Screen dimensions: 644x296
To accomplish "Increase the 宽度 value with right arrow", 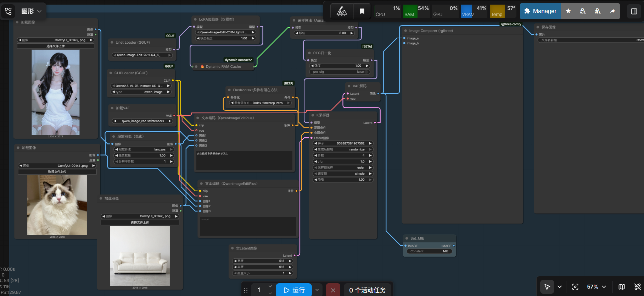I will 290,261.
